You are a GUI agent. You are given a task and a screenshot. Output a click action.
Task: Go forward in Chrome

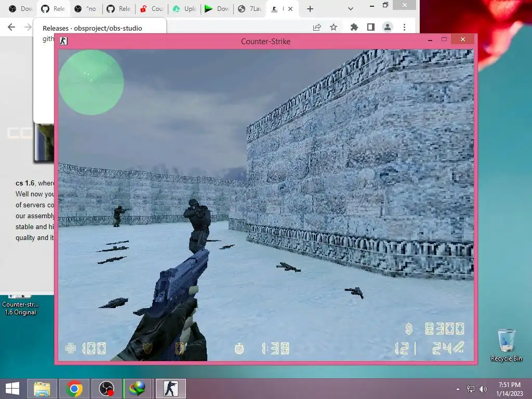[x=28, y=27]
